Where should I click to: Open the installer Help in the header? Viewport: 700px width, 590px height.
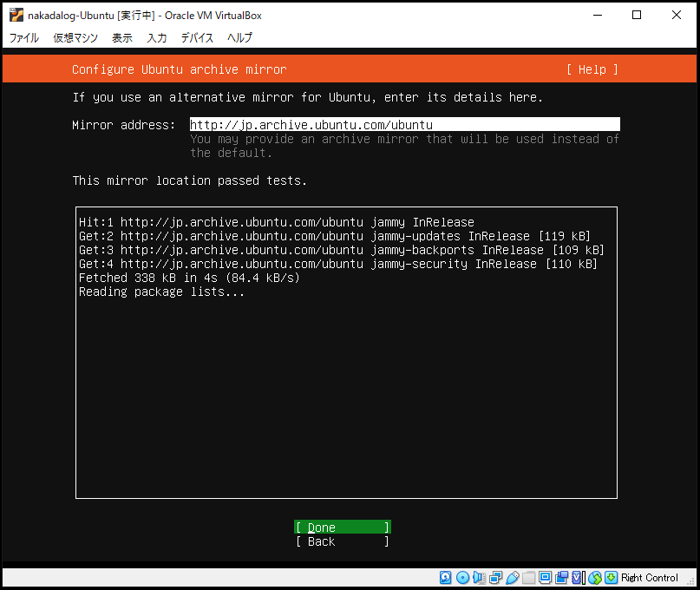pyautogui.click(x=592, y=69)
